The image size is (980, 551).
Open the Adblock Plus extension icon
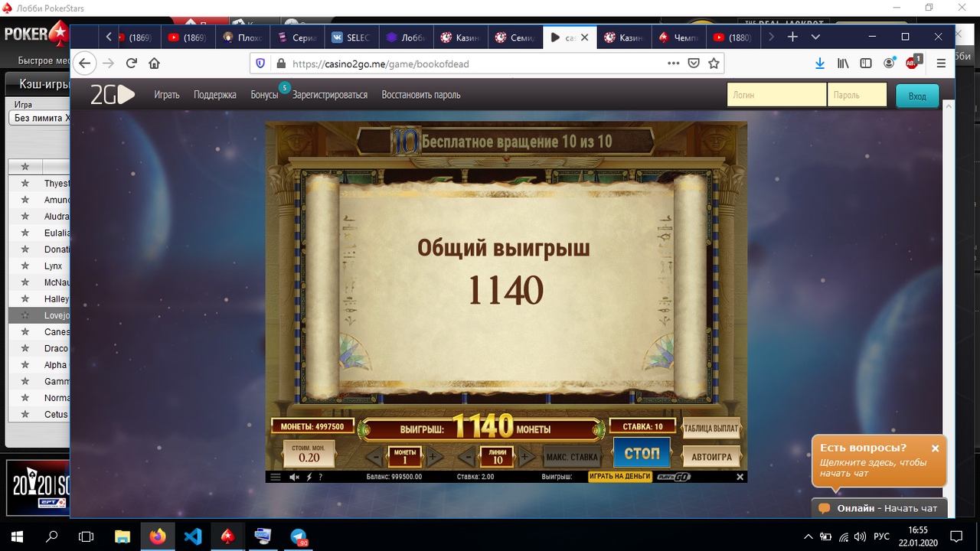click(913, 63)
